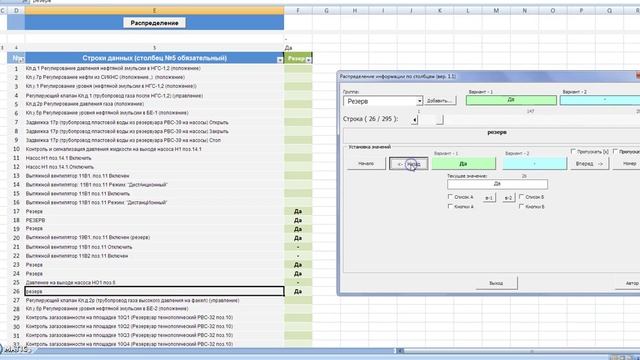Select column F header
The image size is (640, 360).
click(x=298, y=11)
